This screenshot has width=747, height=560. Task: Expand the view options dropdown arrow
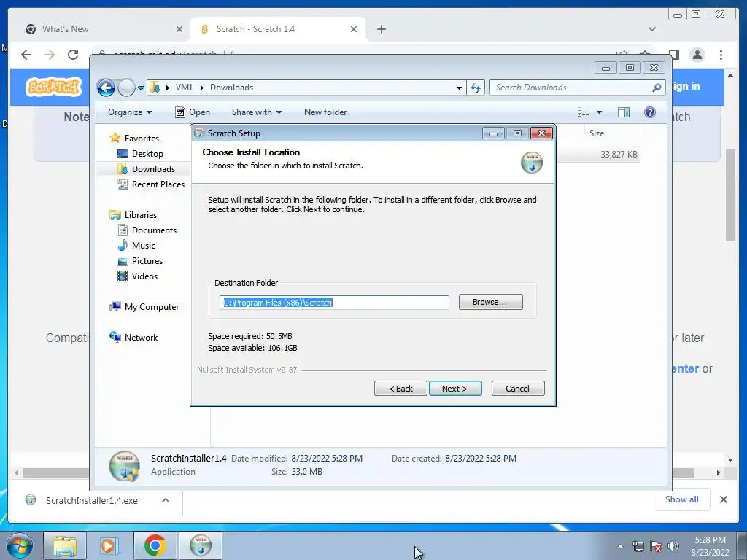click(600, 112)
